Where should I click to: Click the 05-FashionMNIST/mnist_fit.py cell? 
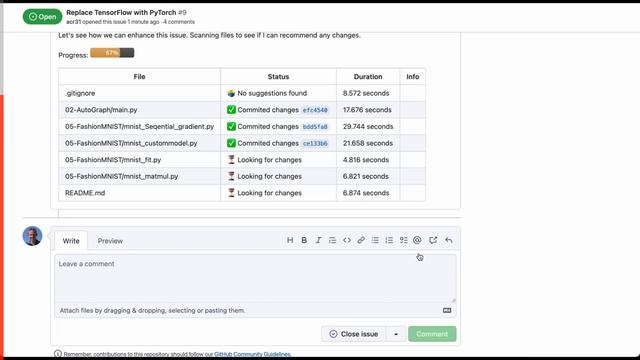click(140, 160)
